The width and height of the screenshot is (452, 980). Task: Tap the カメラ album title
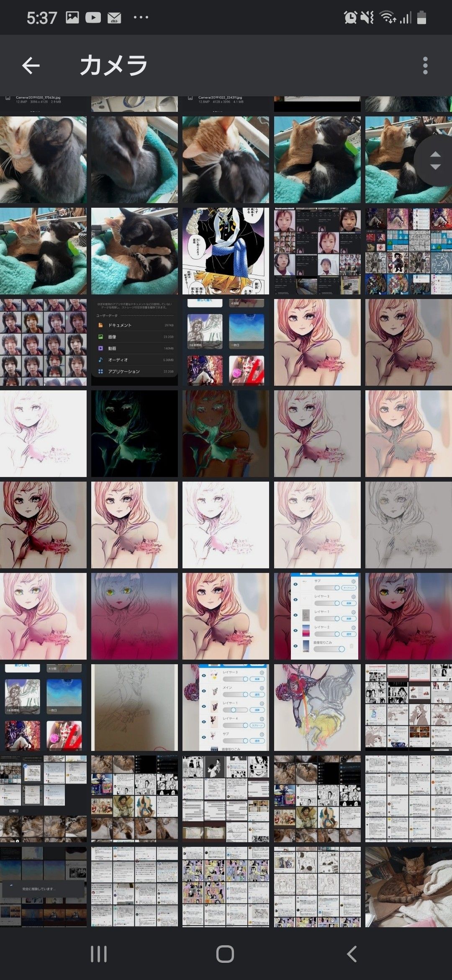[113, 66]
